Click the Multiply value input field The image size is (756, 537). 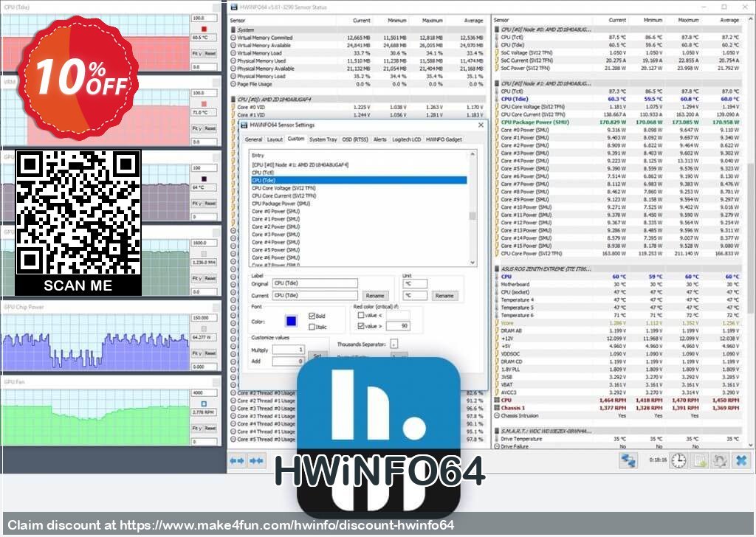coord(289,350)
